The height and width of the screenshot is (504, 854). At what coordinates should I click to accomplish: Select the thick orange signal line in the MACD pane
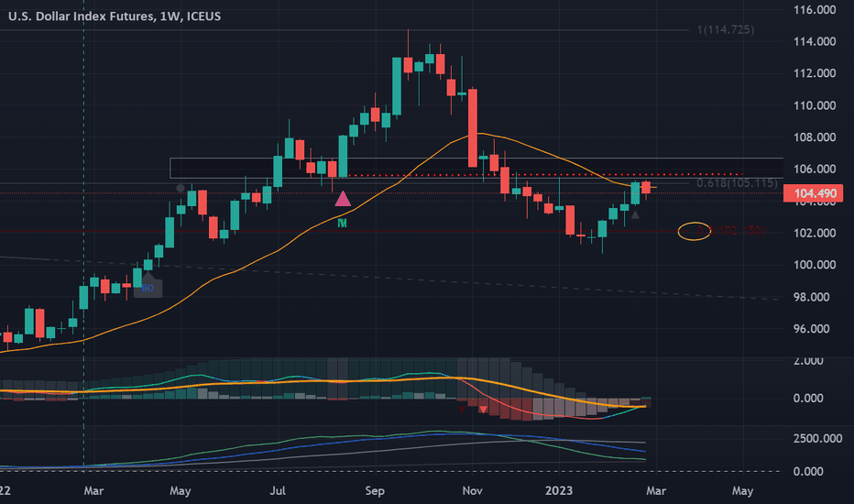322,383
